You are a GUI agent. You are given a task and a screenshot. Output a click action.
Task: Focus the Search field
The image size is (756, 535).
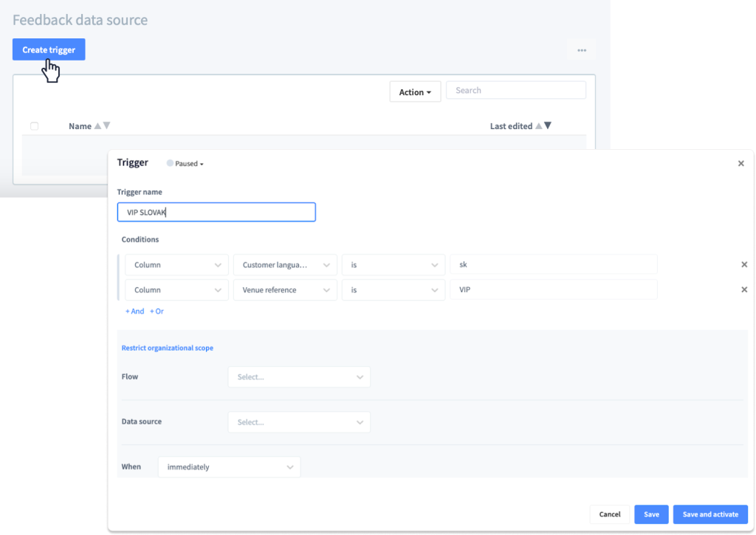click(x=516, y=90)
